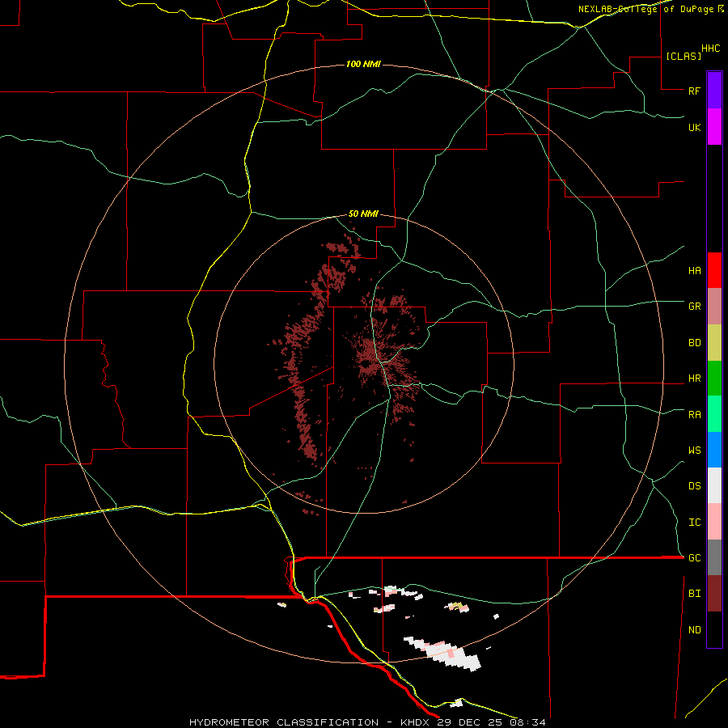Click the BI legend label
728x728 pixels.
(694, 594)
